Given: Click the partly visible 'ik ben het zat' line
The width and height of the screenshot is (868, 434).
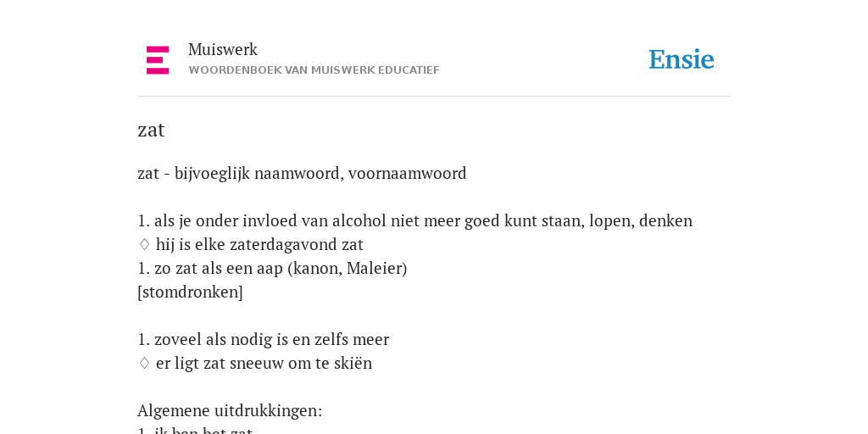Looking at the screenshot, I should [195, 430].
